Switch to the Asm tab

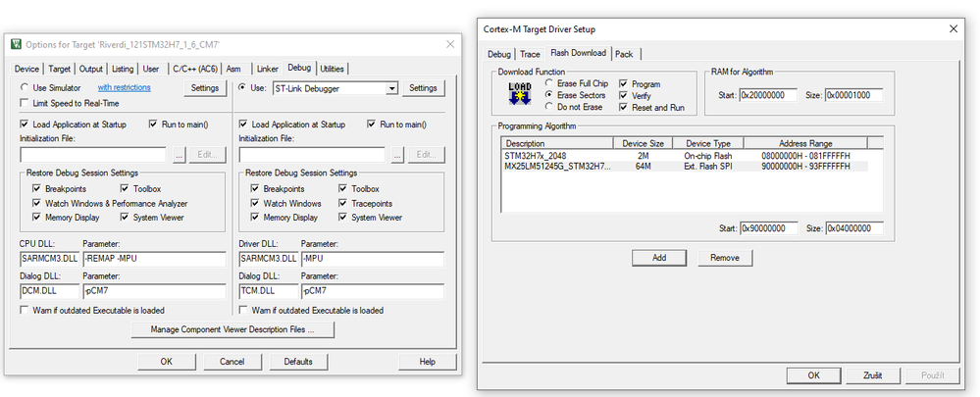pos(233,69)
